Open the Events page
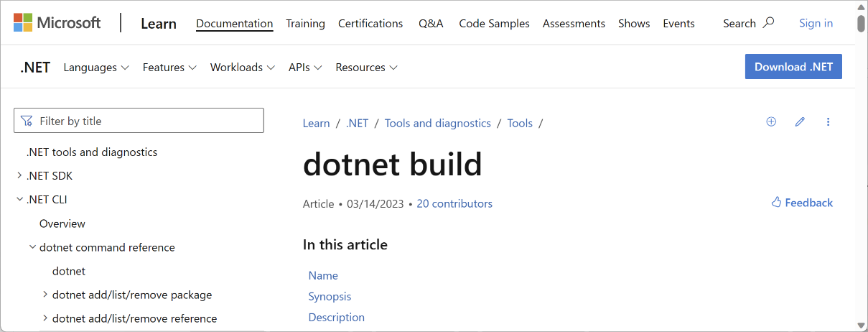The width and height of the screenshot is (868, 332). click(x=678, y=23)
